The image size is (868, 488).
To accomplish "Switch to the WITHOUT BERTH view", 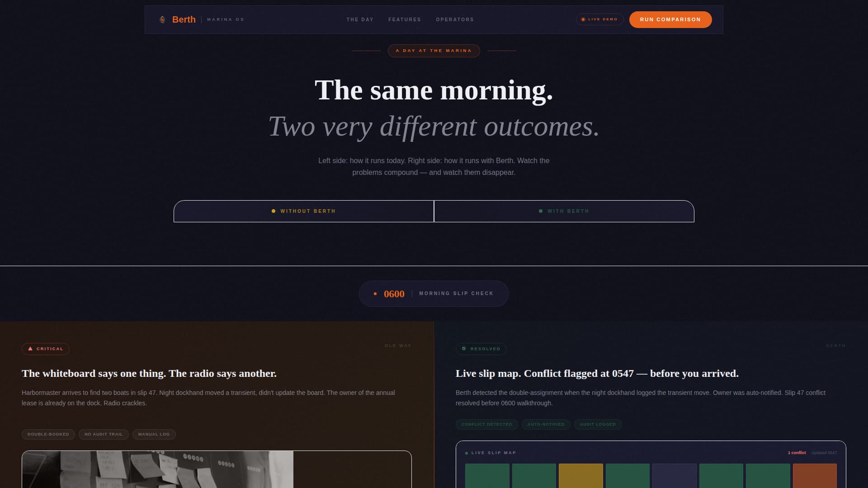I will pyautogui.click(x=304, y=211).
